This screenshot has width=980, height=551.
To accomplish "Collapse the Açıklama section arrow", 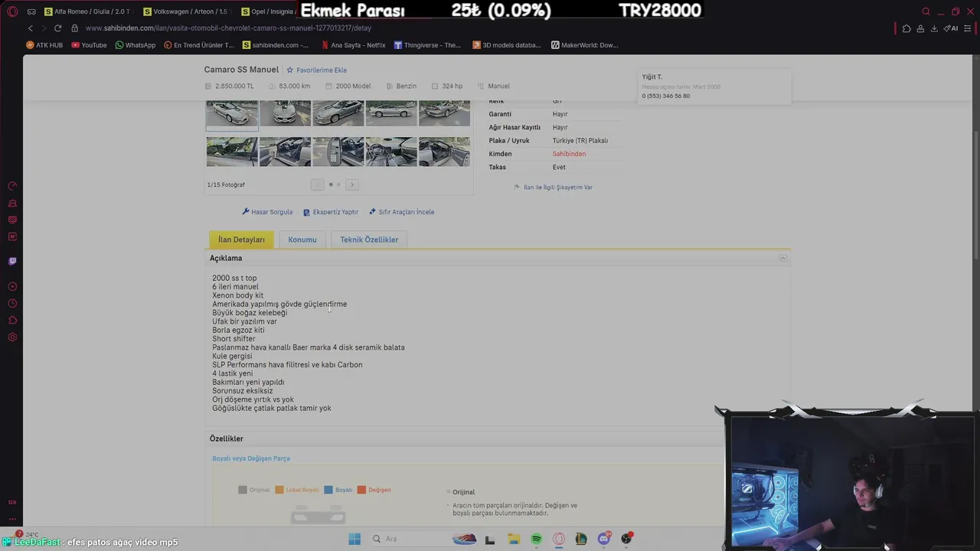I will 782,259.
